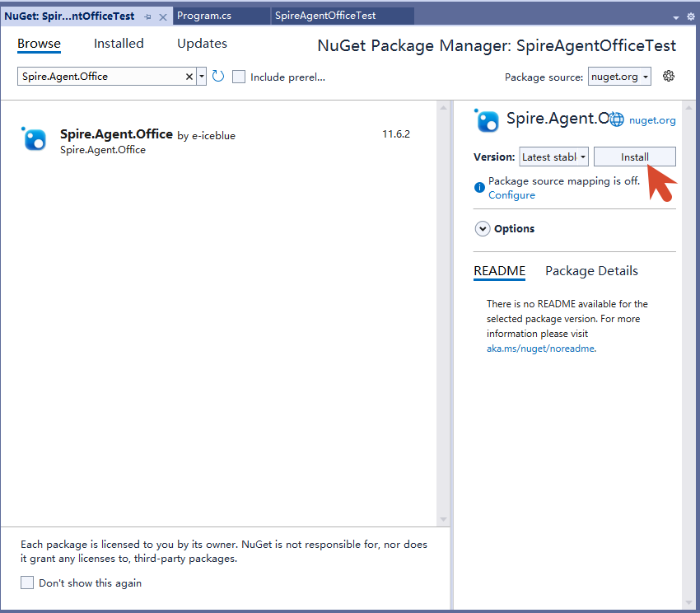
Task: Enable the Include prerelease checkbox
Action: pos(239,77)
